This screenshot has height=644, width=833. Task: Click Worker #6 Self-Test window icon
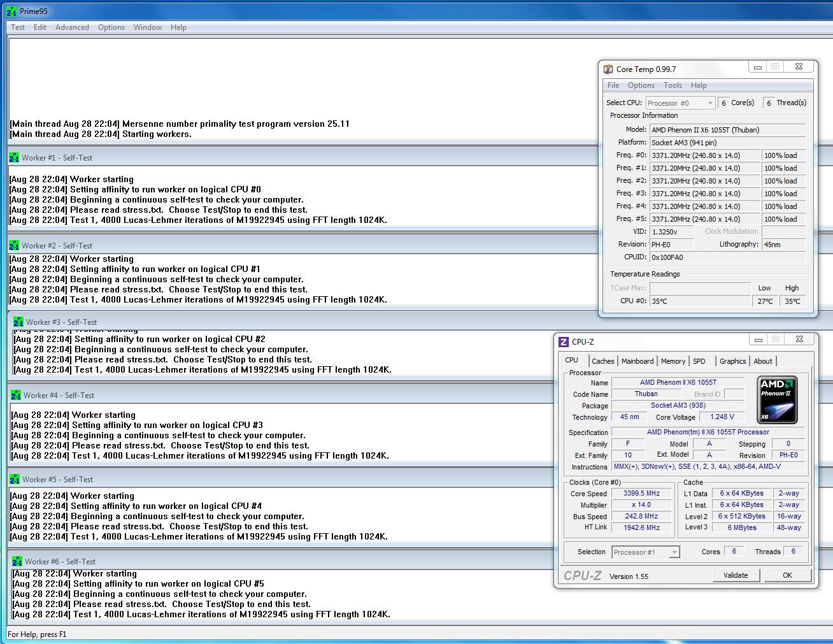point(17,561)
